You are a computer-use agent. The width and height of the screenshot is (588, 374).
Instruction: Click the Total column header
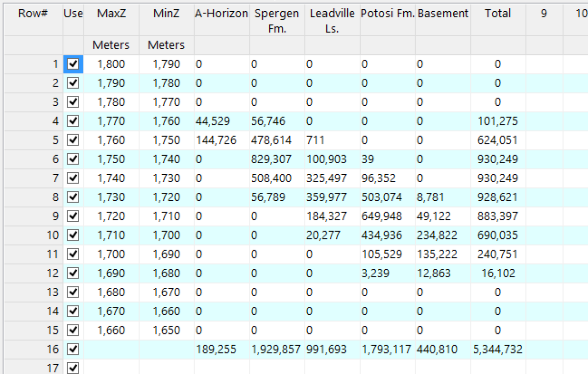click(x=498, y=14)
